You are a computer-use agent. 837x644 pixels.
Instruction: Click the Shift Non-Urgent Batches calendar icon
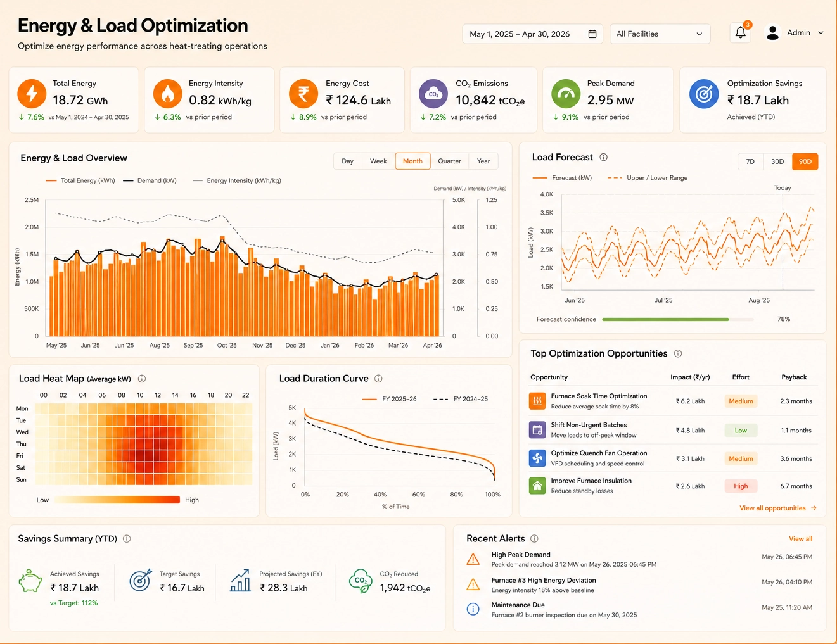coord(537,430)
